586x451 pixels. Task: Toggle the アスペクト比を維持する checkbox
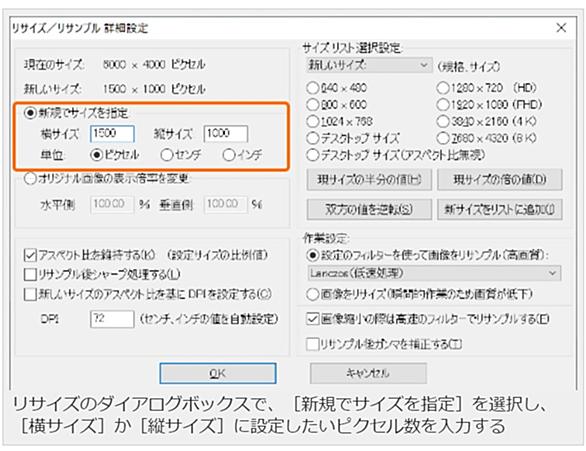[x=30, y=255]
